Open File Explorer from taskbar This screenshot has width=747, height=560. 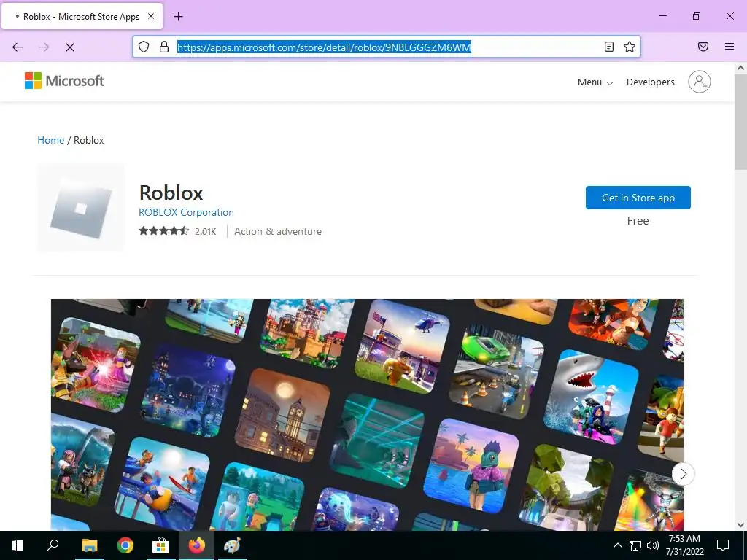(x=89, y=545)
